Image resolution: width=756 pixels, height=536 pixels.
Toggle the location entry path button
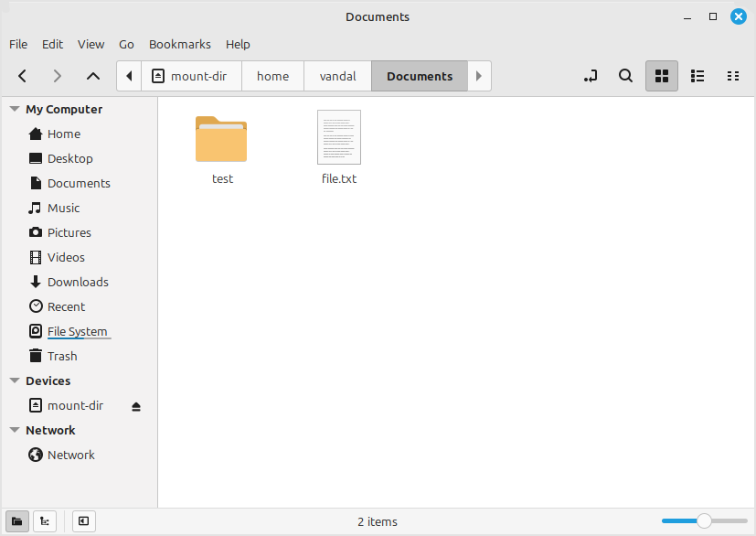pos(591,76)
